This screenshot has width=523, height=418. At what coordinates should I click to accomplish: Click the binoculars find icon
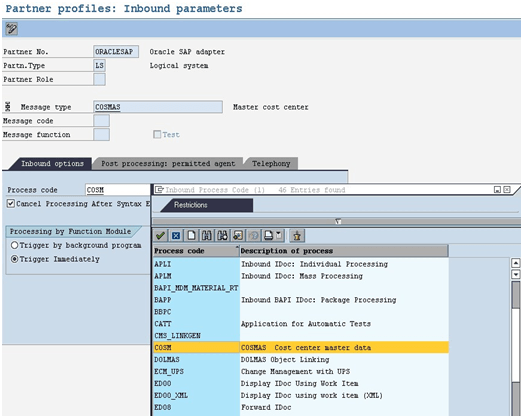(x=207, y=236)
